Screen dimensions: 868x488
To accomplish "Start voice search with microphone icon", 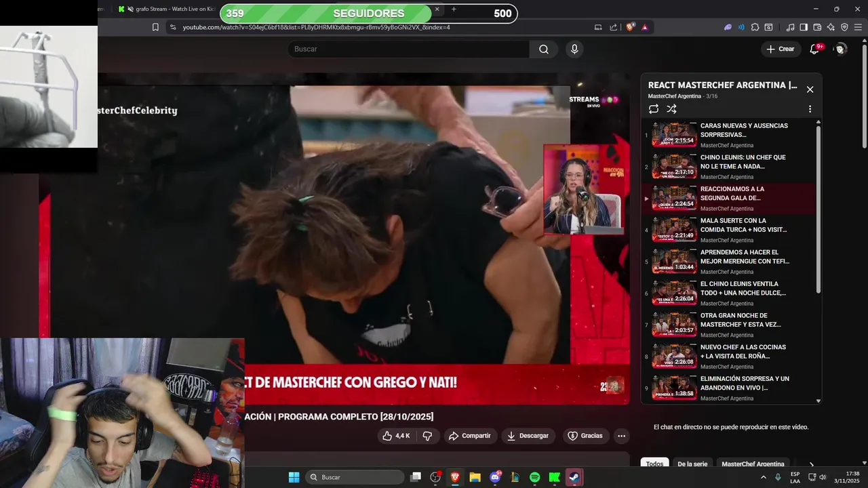I will point(574,49).
